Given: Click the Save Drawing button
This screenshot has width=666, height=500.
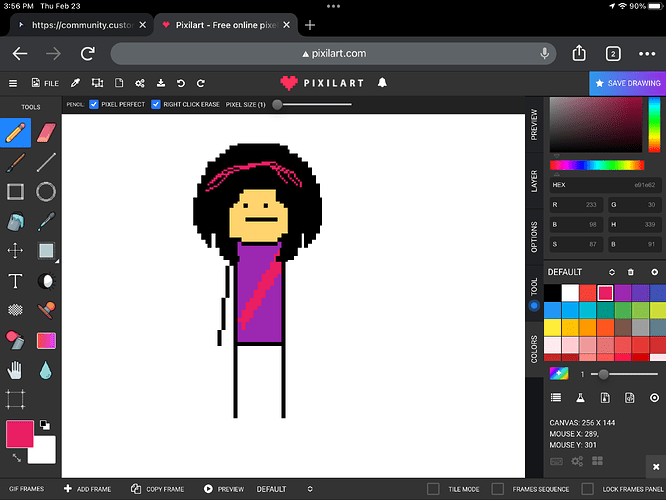Looking at the screenshot, I should point(627,83).
